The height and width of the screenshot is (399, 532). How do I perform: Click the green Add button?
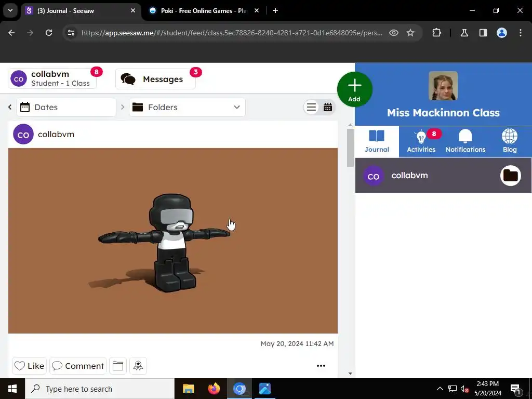click(354, 89)
